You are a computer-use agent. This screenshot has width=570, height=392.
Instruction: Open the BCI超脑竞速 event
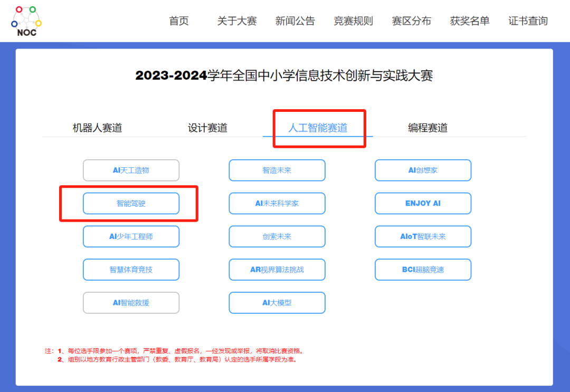[423, 270]
